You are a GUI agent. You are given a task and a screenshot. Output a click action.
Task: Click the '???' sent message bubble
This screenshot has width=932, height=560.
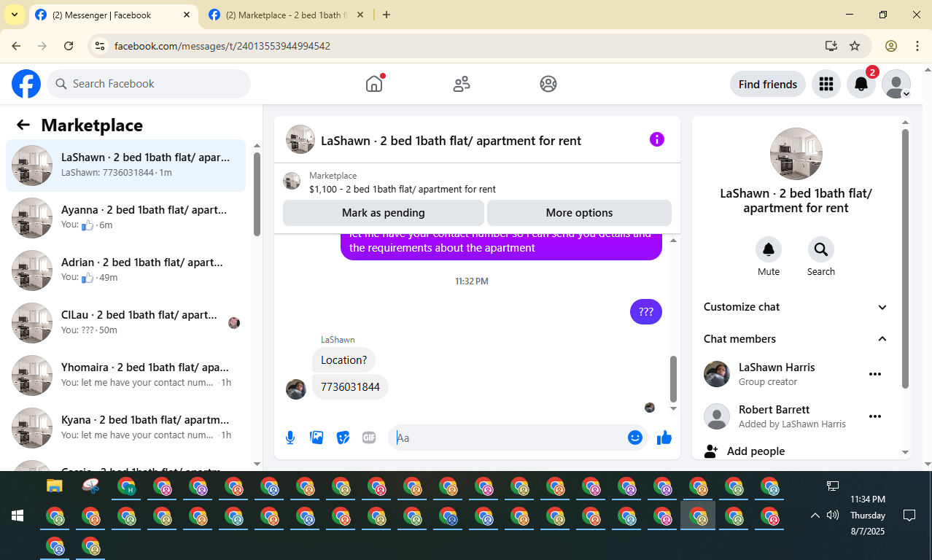[646, 311]
